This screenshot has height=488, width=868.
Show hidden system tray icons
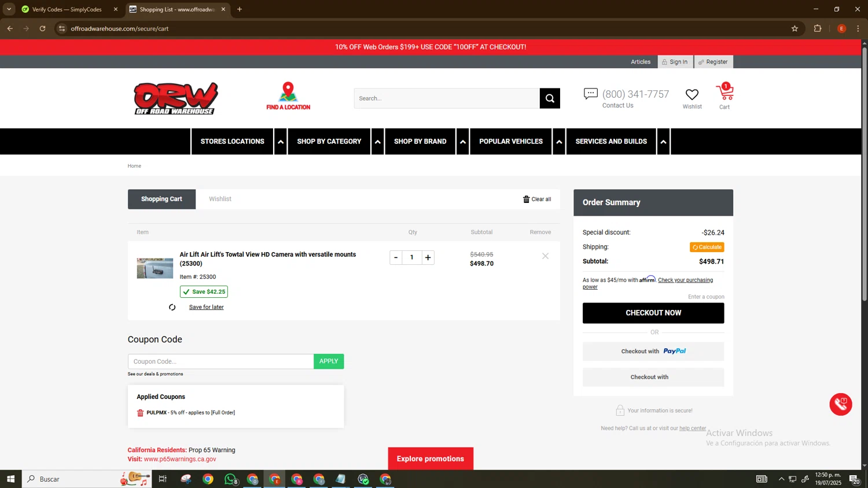pos(781,479)
